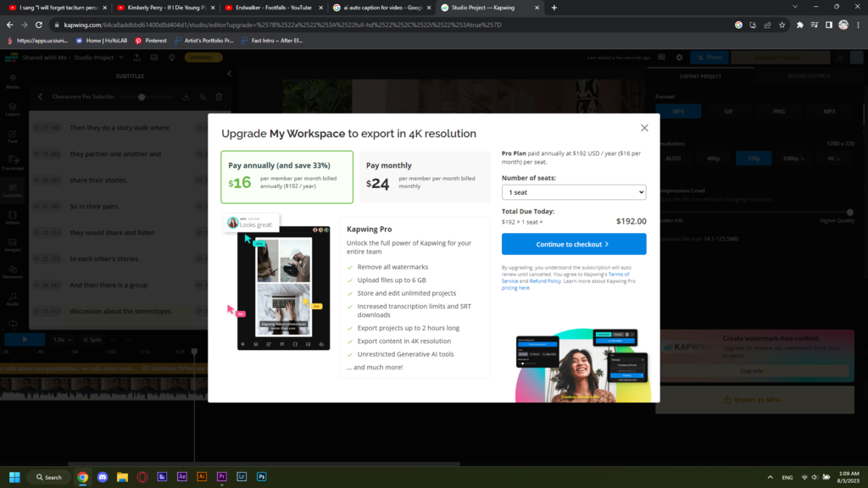Open the Videos sidebar panel
Screen dimensions: 868x488
tap(12, 218)
